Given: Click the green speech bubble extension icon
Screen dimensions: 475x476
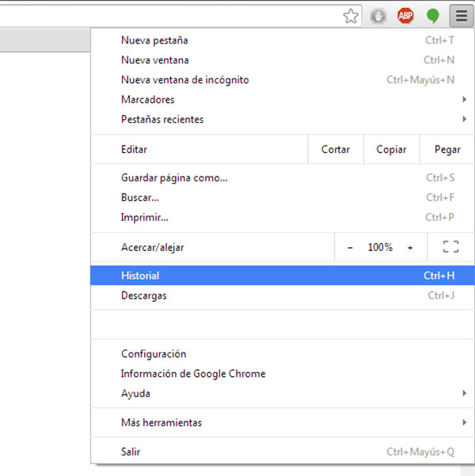Looking at the screenshot, I should pyautogui.click(x=432, y=16).
